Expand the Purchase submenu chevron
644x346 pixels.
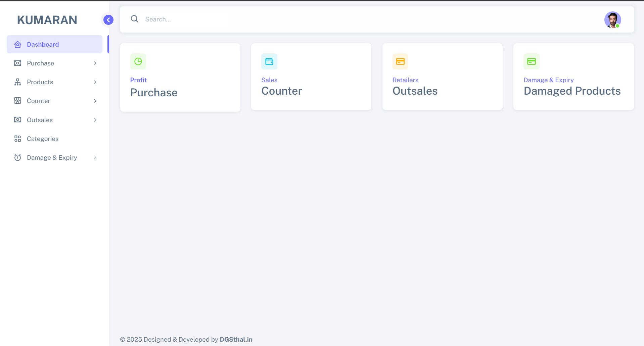tap(95, 63)
